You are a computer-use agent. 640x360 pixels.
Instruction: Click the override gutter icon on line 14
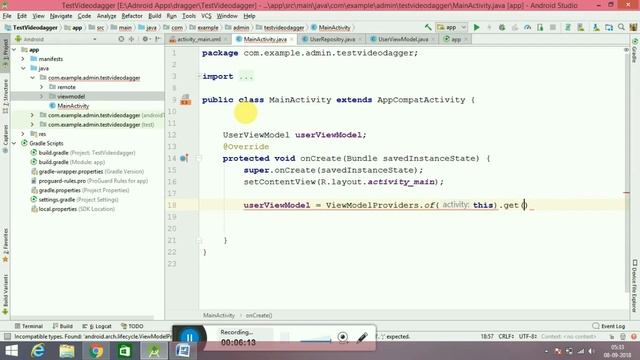(184, 158)
